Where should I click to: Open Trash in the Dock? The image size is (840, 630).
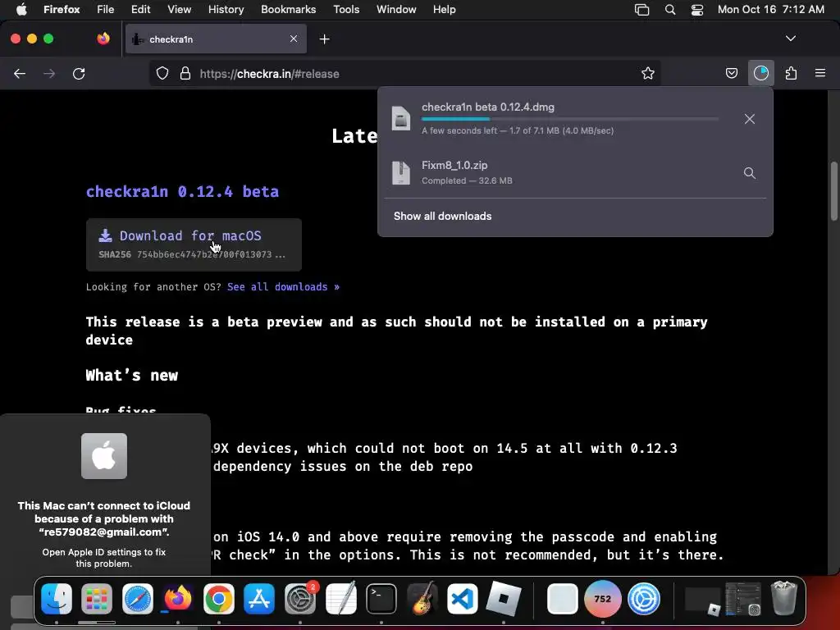(783, 598)
